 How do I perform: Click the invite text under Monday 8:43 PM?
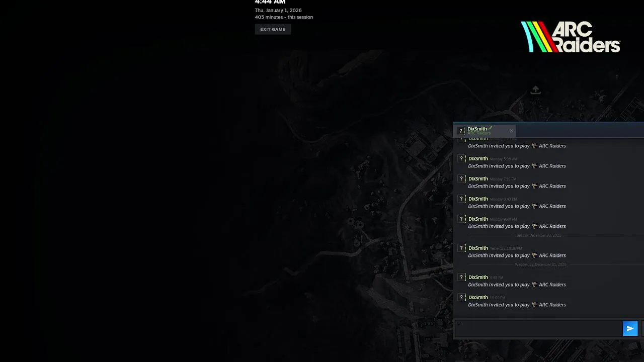click(x=517, y=206)
